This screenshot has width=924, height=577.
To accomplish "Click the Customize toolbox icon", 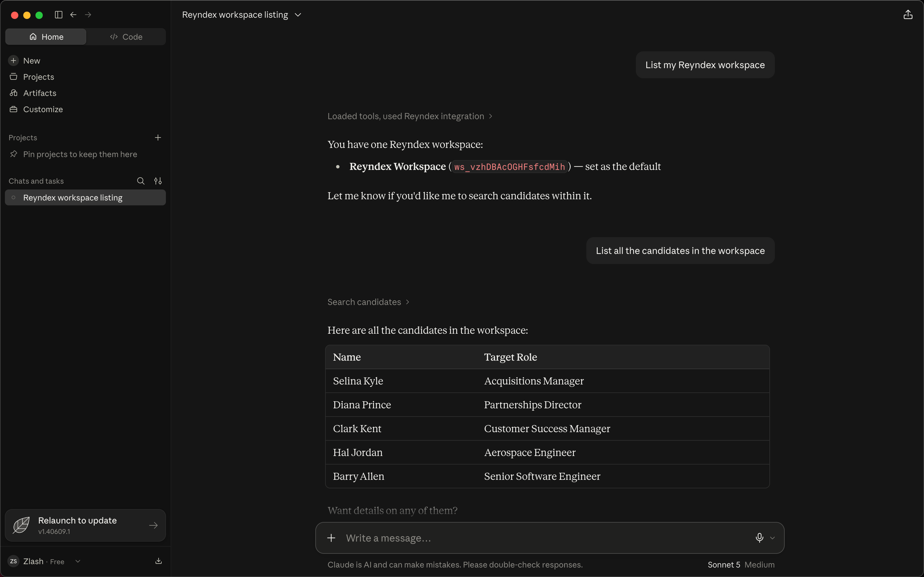I will point(14,109).
